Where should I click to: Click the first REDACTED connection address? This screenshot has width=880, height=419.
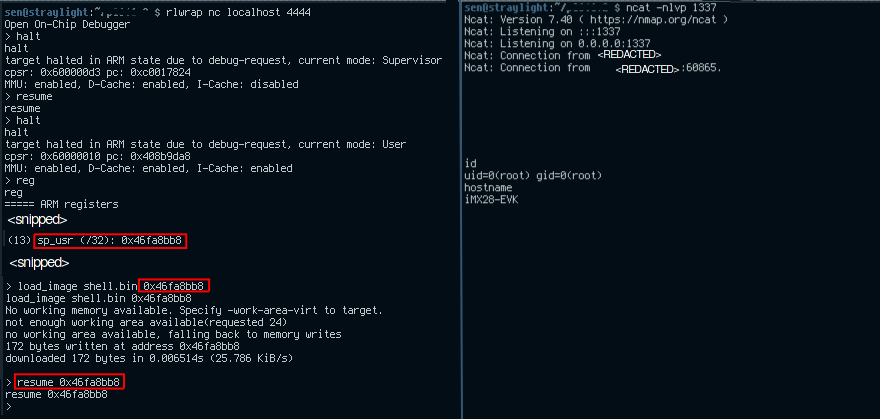629,55
